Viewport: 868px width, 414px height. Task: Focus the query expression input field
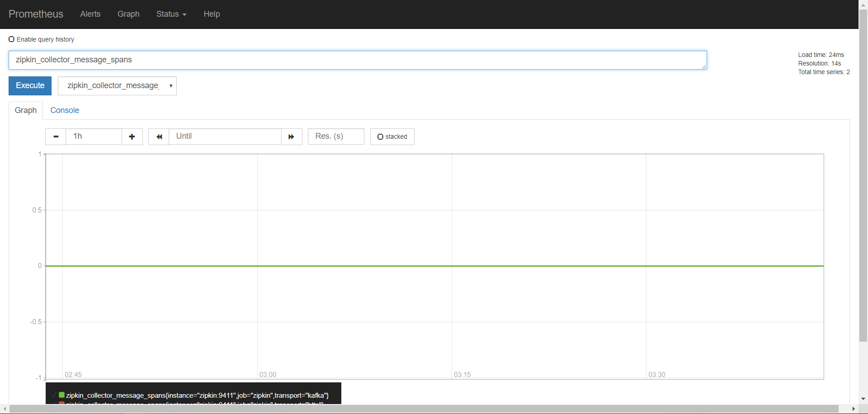click(x=358, y=60)
